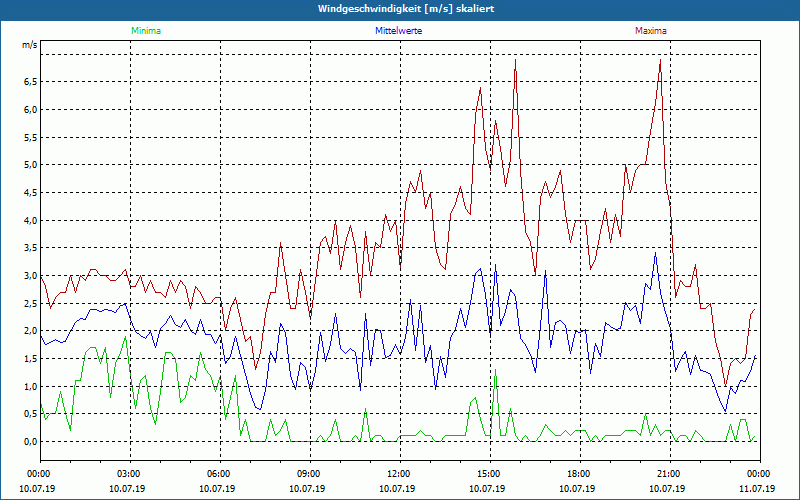This screenshot has width=800, height=500.
Task: Click the 10.07.19 date under 12:00
Action: click(x=397, y=488)
